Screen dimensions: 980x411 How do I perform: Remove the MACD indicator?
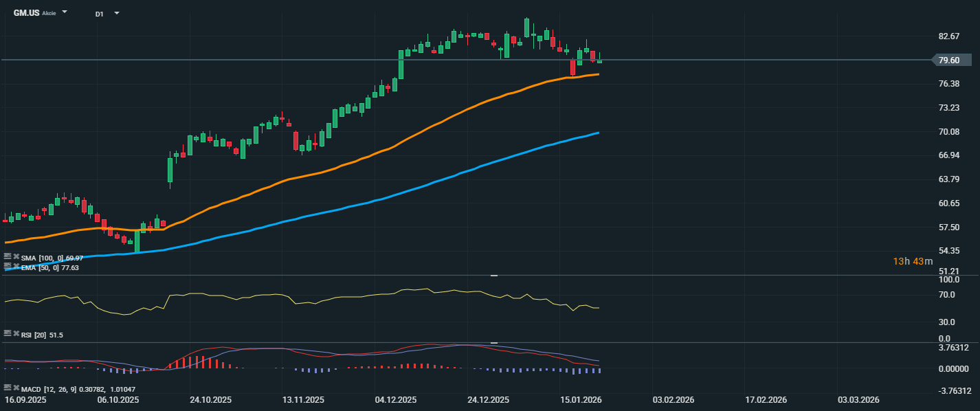(16, 388)
